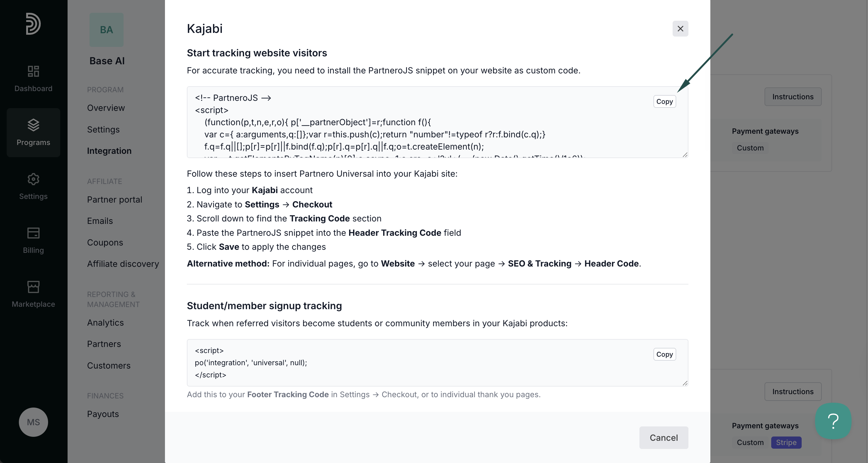Click the Partnero logo in sidebar

(x=33, y=23)
